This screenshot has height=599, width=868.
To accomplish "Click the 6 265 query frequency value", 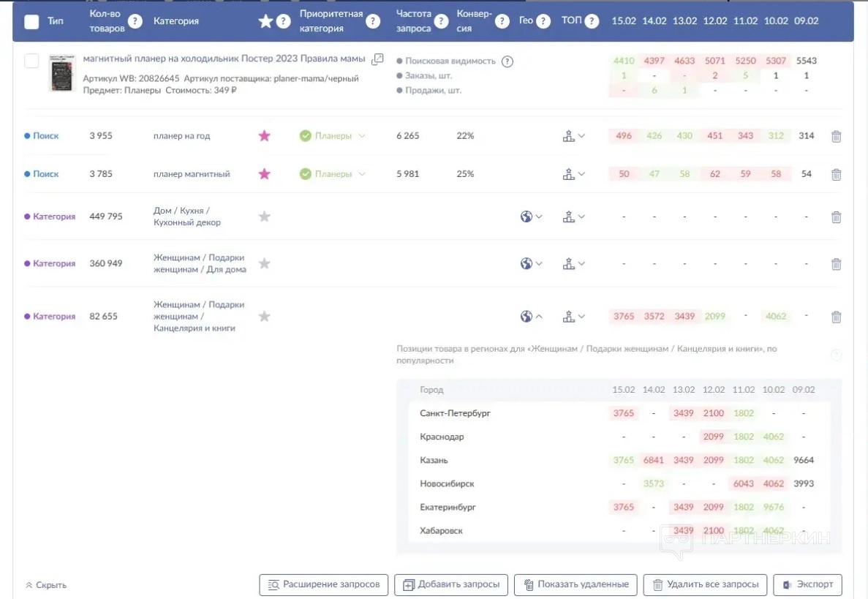I will [408, 135].
